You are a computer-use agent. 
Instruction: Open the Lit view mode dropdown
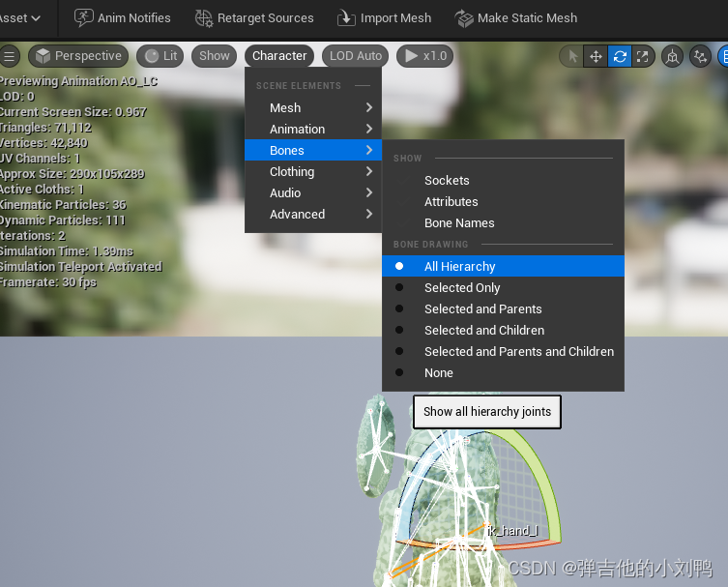pyautogui.click(x=160, y=56)
